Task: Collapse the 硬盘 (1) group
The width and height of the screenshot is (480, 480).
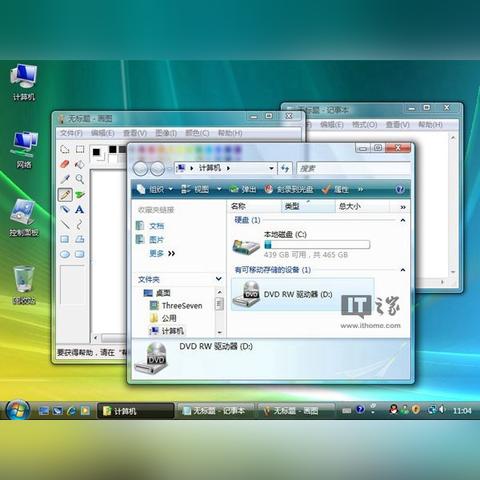Action: click(x=403, y=220)
